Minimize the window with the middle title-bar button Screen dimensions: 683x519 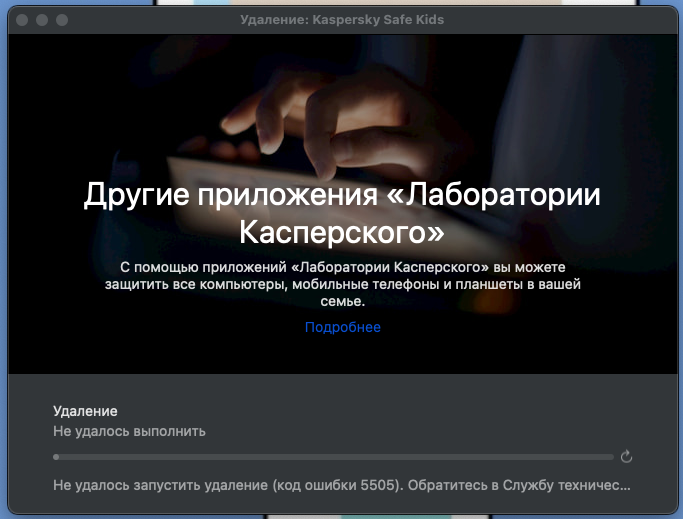pos(42,20)
